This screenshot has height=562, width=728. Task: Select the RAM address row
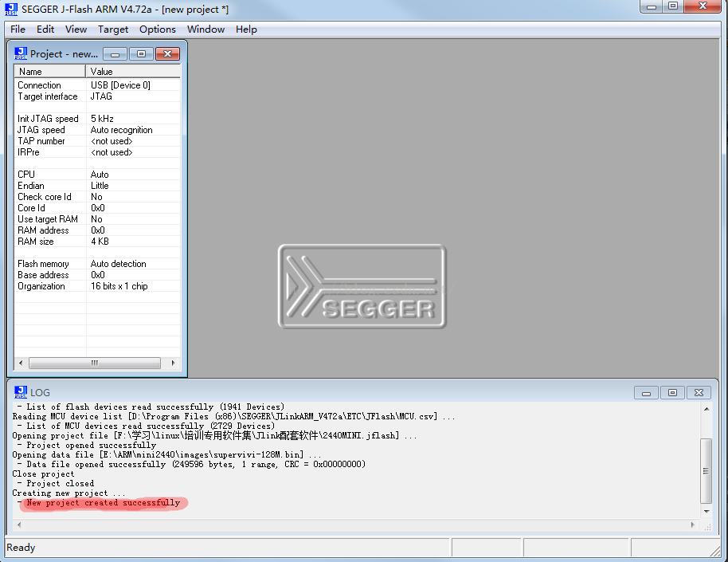click(97, 230)
